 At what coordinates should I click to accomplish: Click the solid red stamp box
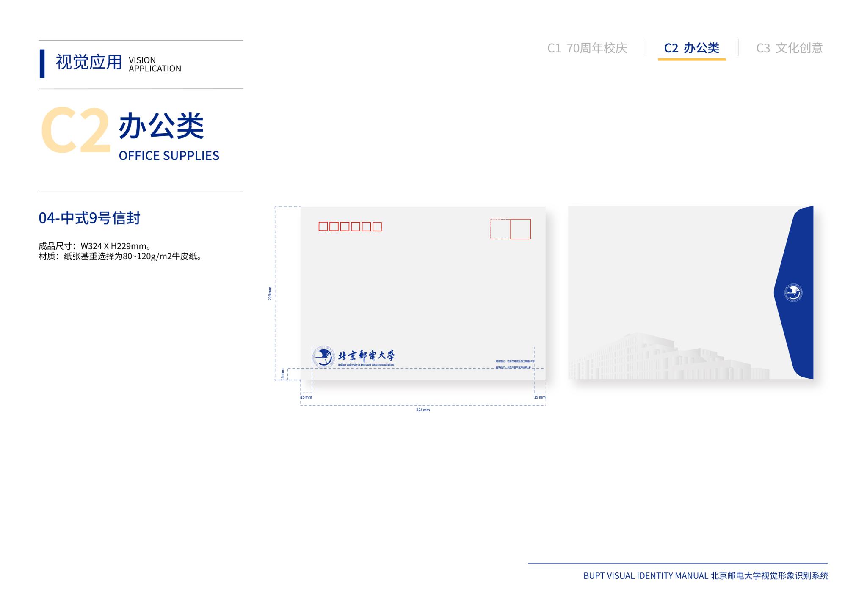(520, 229)
